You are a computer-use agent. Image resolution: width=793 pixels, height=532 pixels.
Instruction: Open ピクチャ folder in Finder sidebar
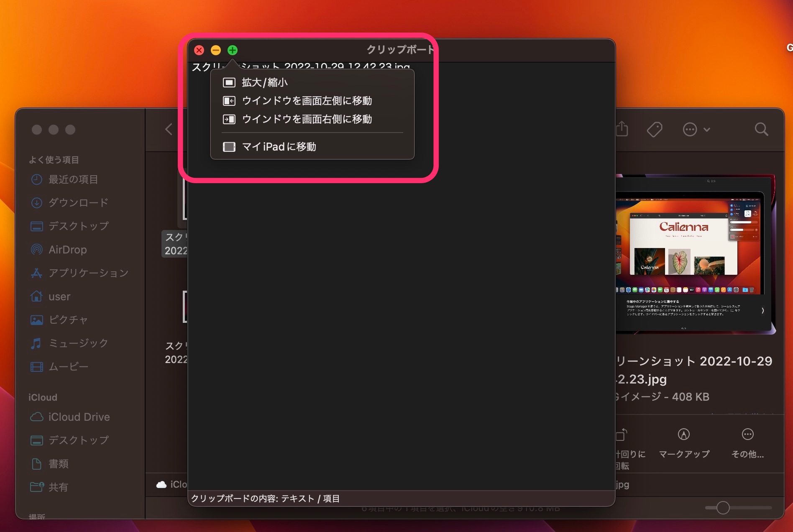pos(59,320)
